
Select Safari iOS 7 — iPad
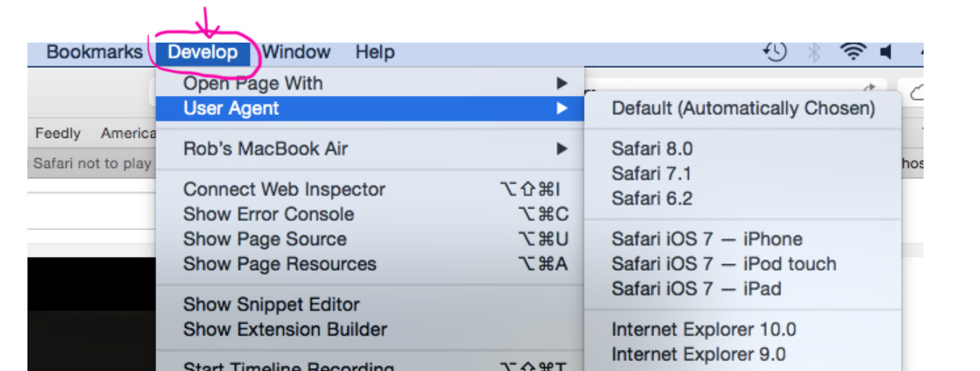(743, 289)
